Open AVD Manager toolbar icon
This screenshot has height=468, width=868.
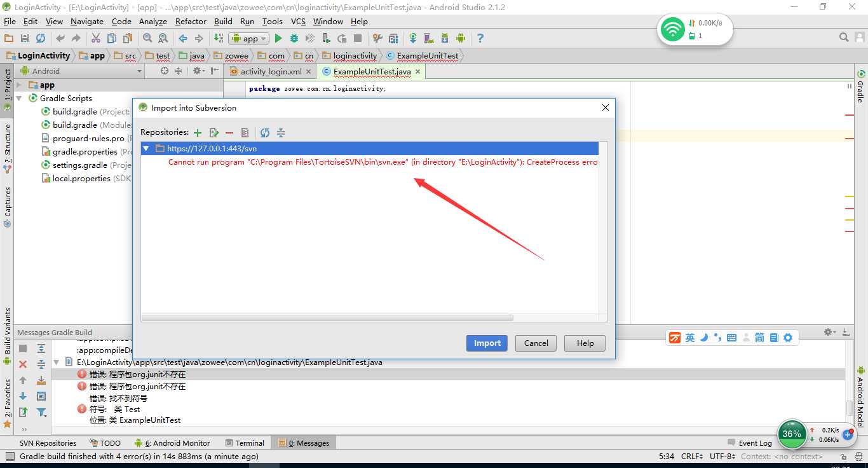coord(429,38)
